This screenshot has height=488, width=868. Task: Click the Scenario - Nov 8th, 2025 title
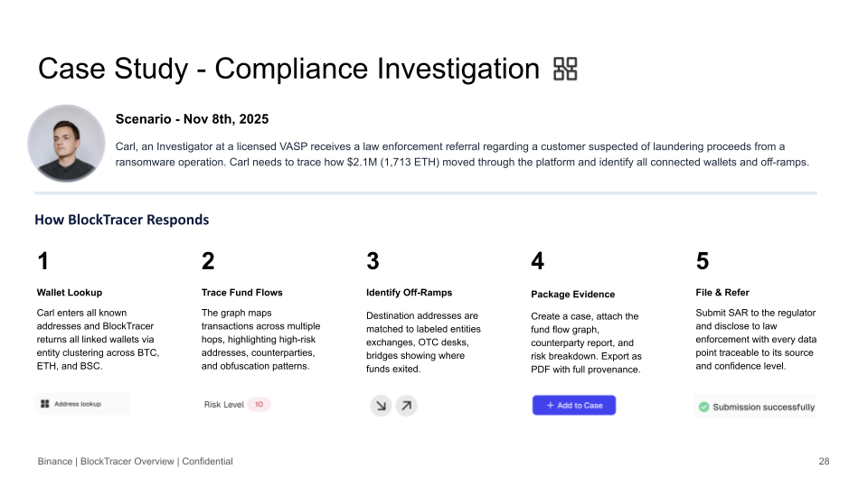point(192,119)
